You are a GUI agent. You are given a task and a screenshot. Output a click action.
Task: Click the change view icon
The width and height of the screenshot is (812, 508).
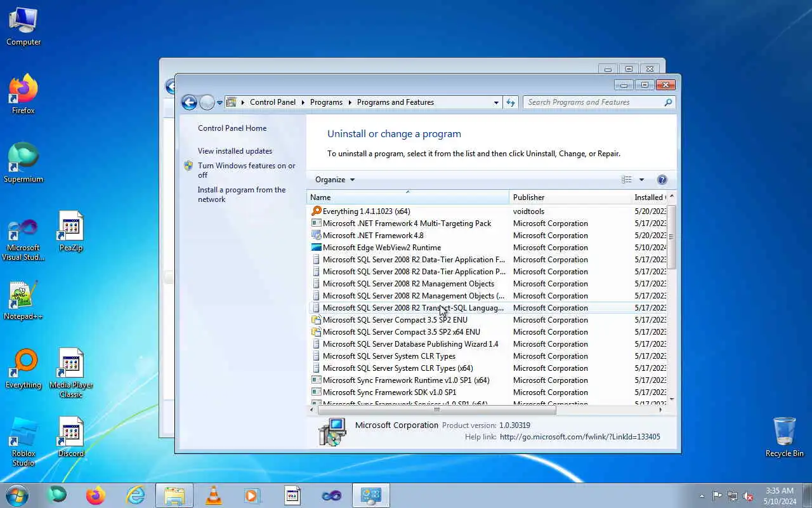(627, 180)
